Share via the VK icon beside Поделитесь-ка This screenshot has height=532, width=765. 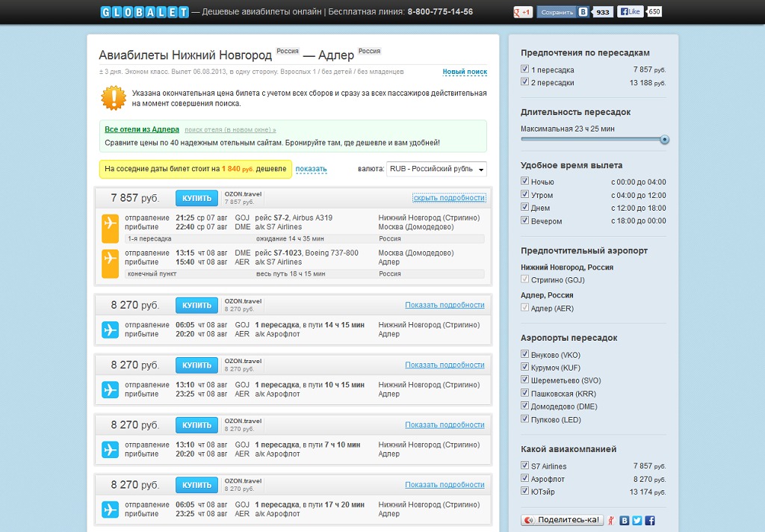tap(625, 520)
